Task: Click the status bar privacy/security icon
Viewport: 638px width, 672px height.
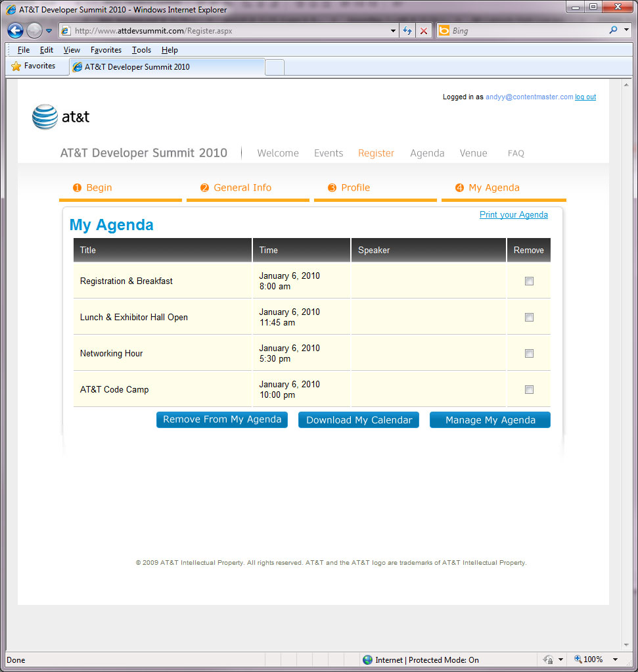Action: 548,660
